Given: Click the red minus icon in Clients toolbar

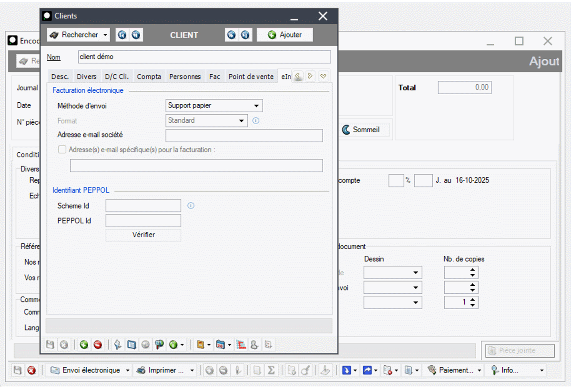Looking at the screenshot, I should point(97,344).
